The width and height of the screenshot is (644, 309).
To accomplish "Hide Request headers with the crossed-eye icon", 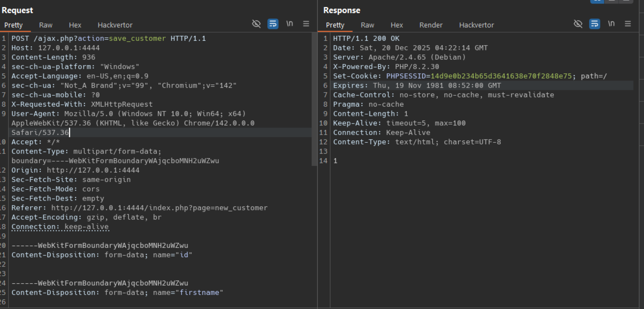I will tap(256, 24).
